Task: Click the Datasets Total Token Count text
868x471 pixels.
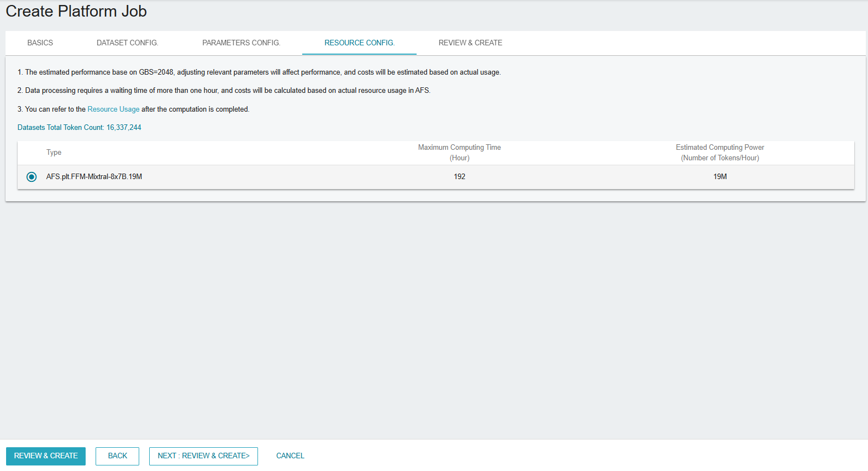Action: click(80, 128)
